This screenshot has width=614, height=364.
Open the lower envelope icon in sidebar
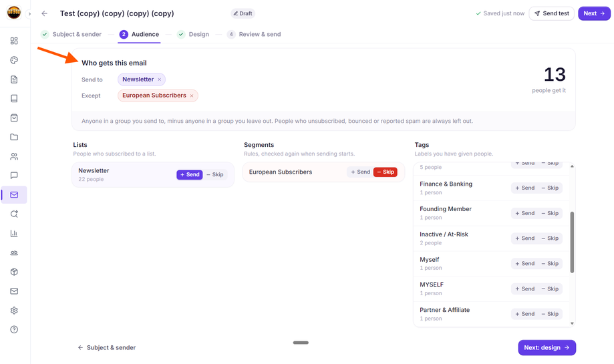click(x=14, y=291)
